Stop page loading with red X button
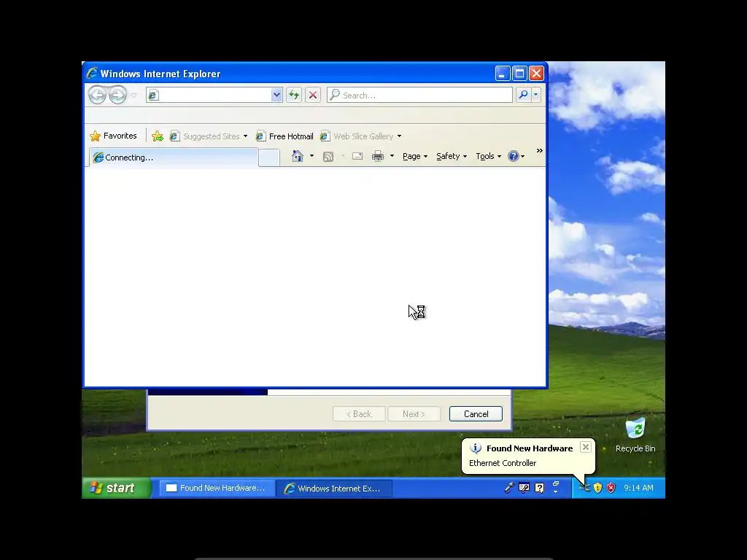This screenshot has width=747, height=560. (313, 95)
